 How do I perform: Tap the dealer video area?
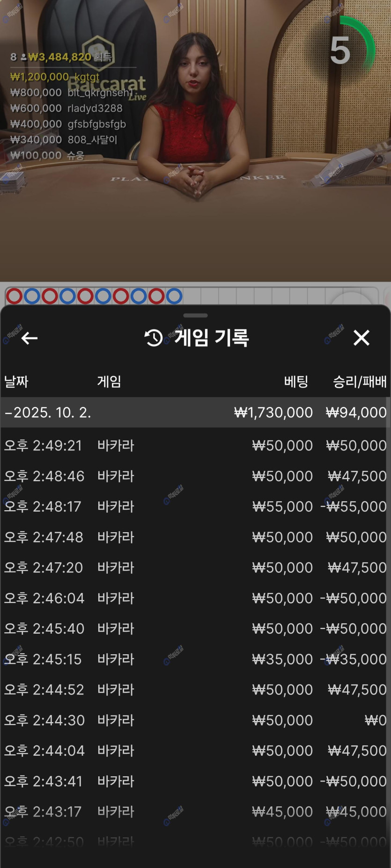coord(197,210)
